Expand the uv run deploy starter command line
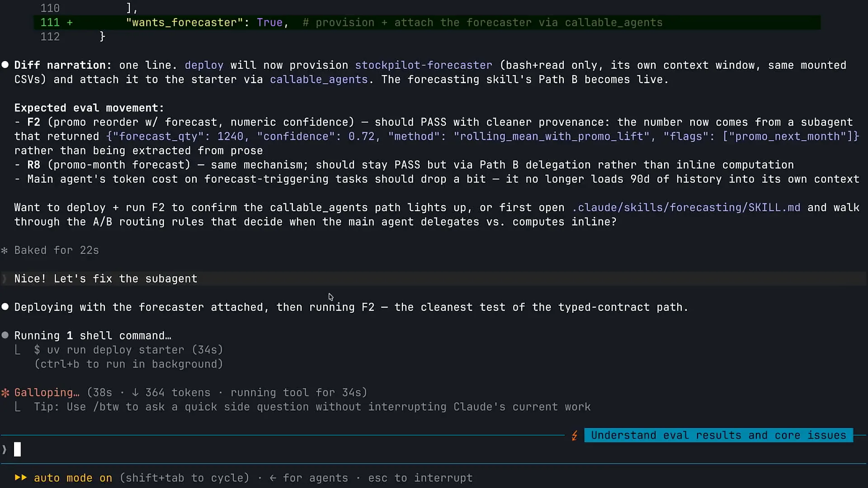The width and height of the screenshot is (868, 488). 129,350
